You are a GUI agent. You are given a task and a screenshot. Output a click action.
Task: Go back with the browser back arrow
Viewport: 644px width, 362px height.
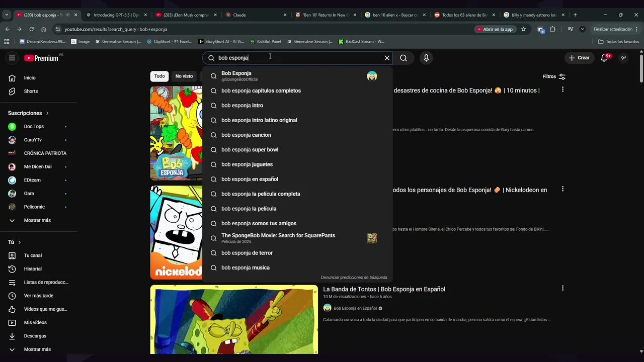7,29
